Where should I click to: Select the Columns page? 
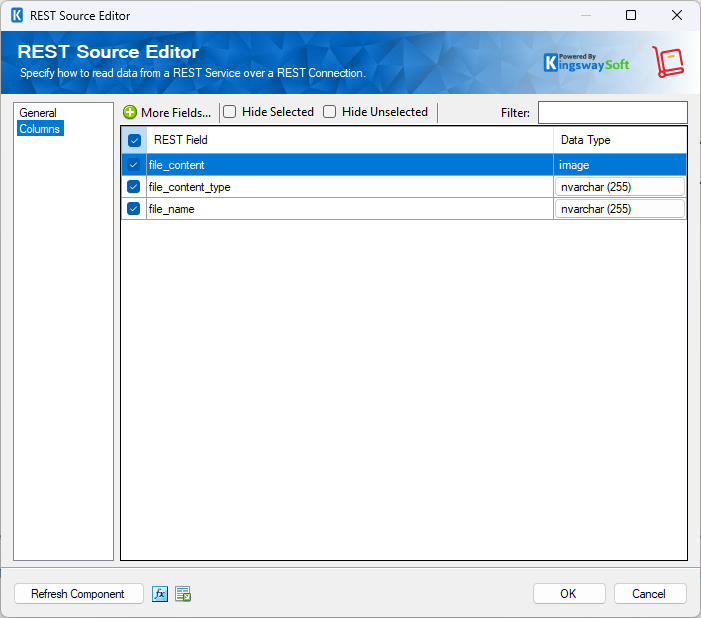click(x=39, y=129)
